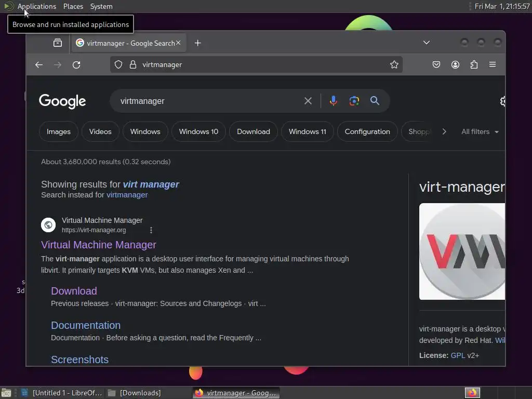Open the Firefox account icon

pos(455,64)
